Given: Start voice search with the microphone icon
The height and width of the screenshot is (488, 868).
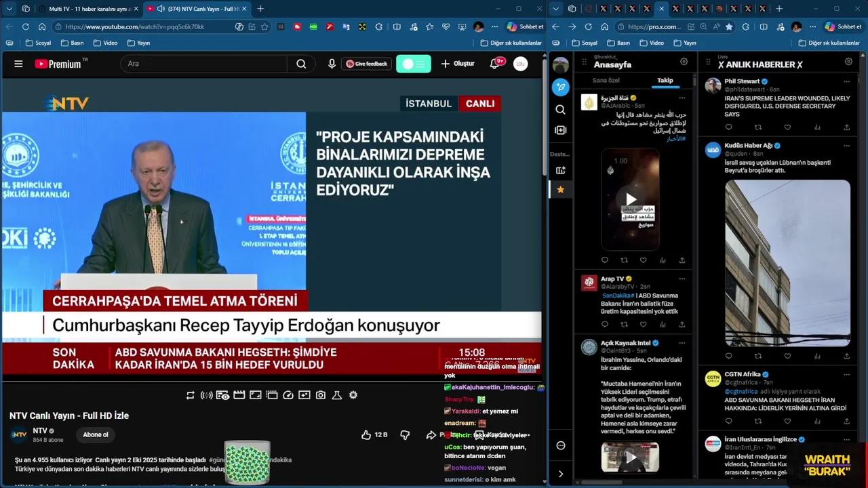Looking at the screenshot, I should pos(332,64).
